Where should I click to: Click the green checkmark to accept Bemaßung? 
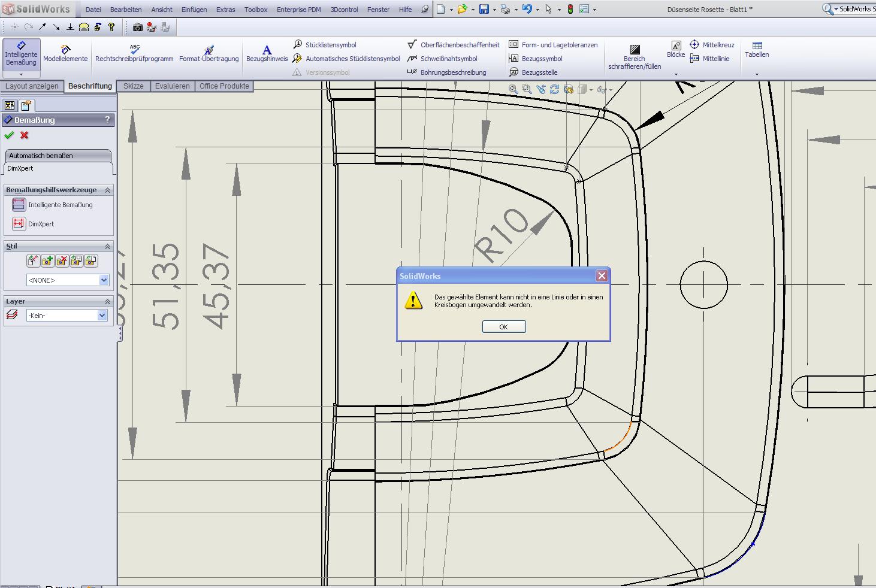[x=9, y=135]
